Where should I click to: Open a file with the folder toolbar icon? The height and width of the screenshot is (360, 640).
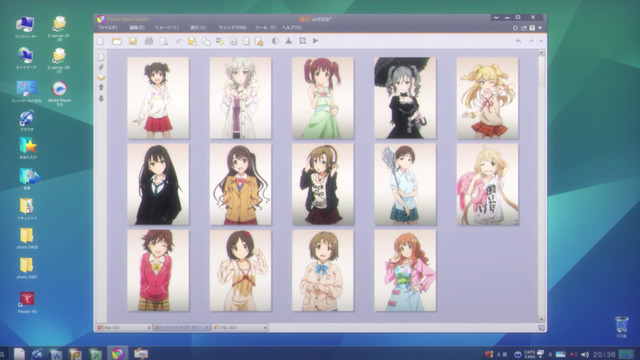pos(117,41)
